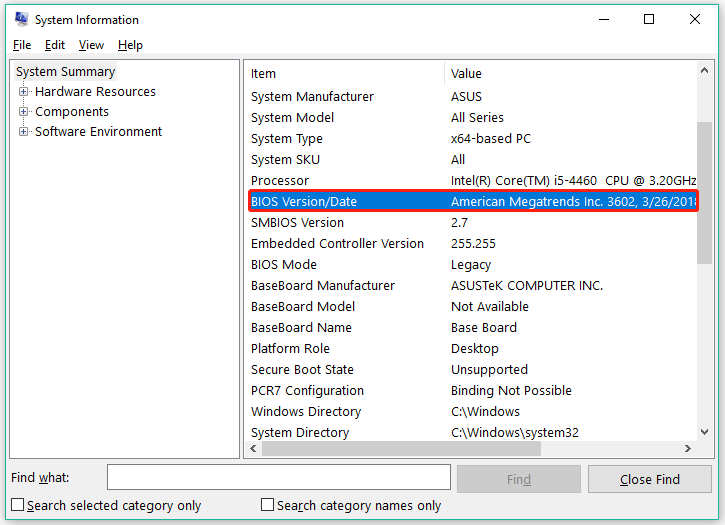Image resolution: width=725 pixels, height=525 pixels.
Task: Select the BIOS Mode row
Action: point(472,265)
